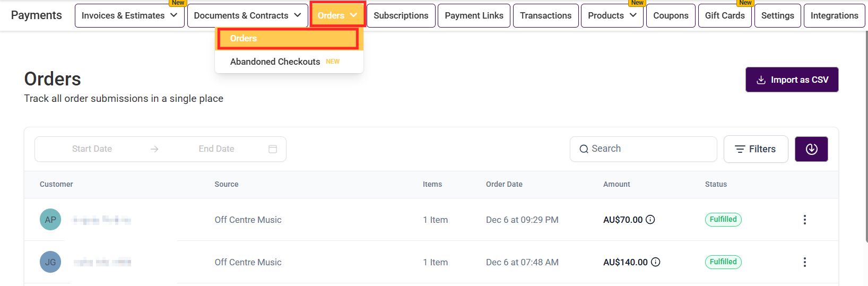Expand the Products dropdown menu
This screenshot has height=286, width=868.
[612, 15]
